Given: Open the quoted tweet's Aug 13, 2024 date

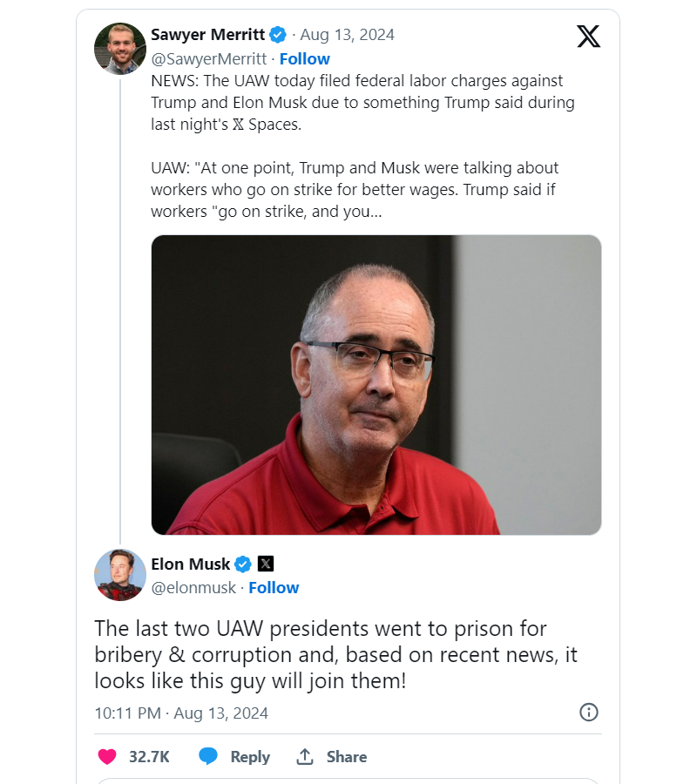Looking at the screenshot, I should tap(347, 35).
